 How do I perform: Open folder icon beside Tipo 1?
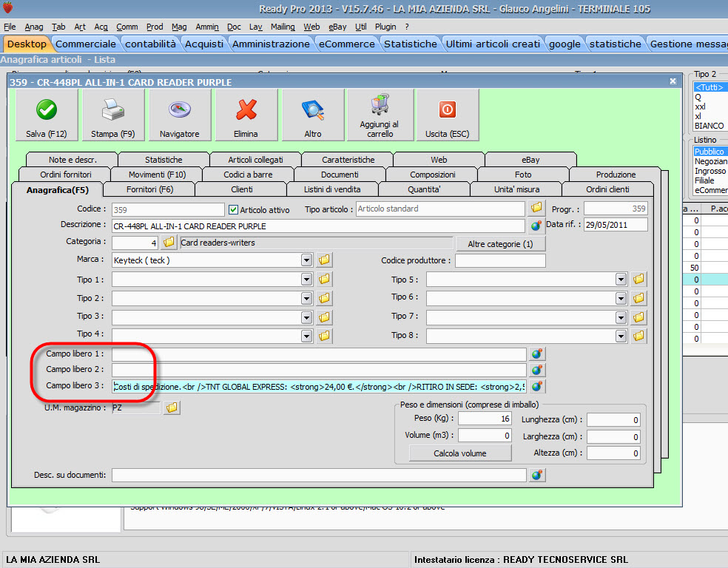click(x=324, y=279)
